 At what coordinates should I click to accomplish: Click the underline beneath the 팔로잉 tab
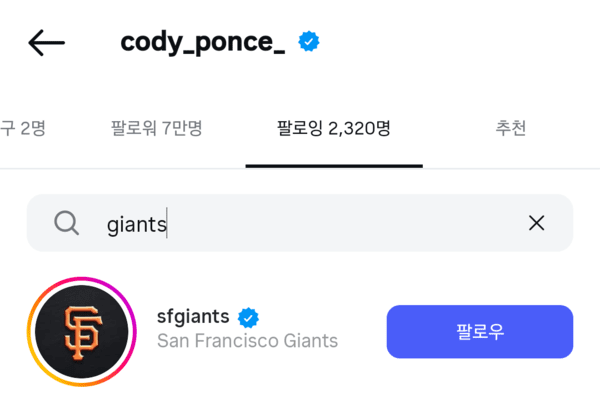click(x=333, y=165)
